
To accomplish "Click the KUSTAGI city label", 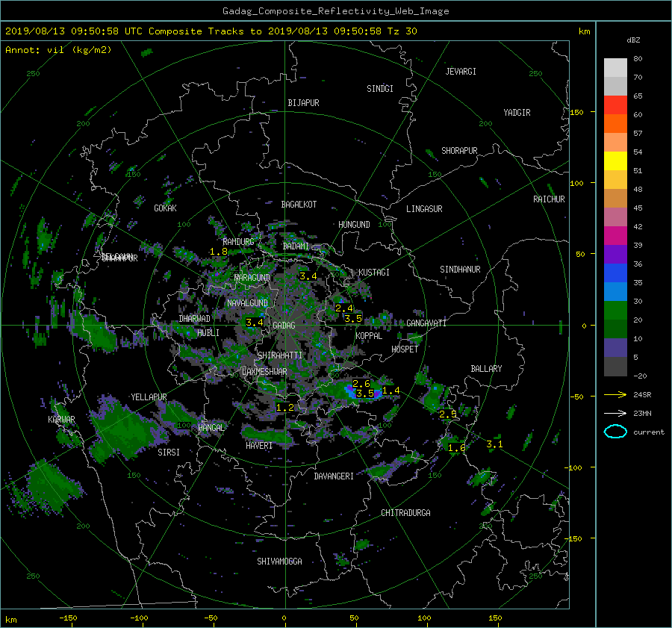I will 374,273.
